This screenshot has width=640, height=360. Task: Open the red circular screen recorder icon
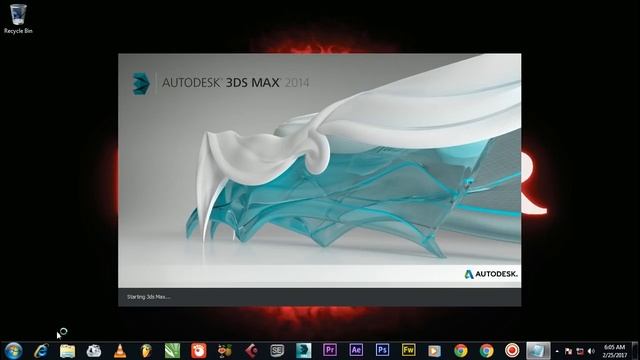(x=512, y=351)
